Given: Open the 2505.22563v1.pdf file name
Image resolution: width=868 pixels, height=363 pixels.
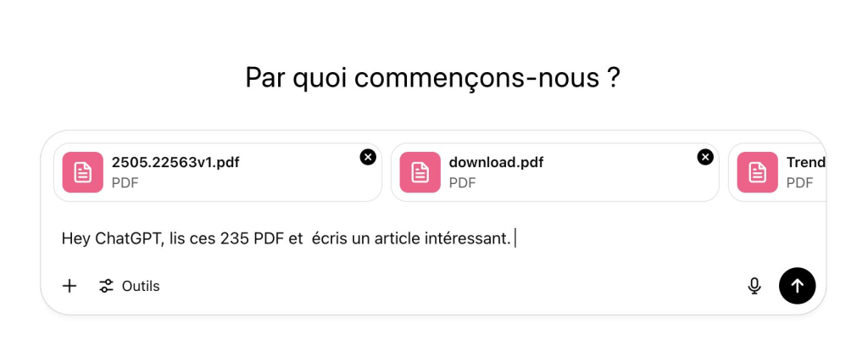Looking at the screenshot, I should coord(175,162).
